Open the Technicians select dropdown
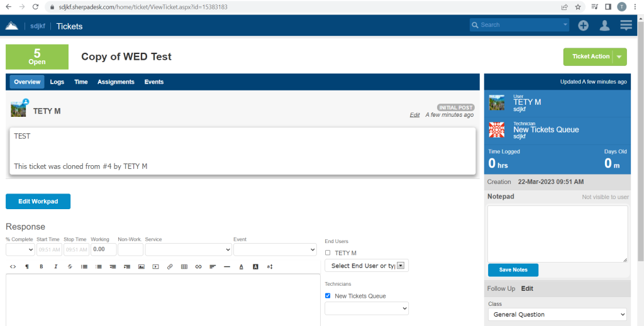644x326 pixels. point(367,308)
